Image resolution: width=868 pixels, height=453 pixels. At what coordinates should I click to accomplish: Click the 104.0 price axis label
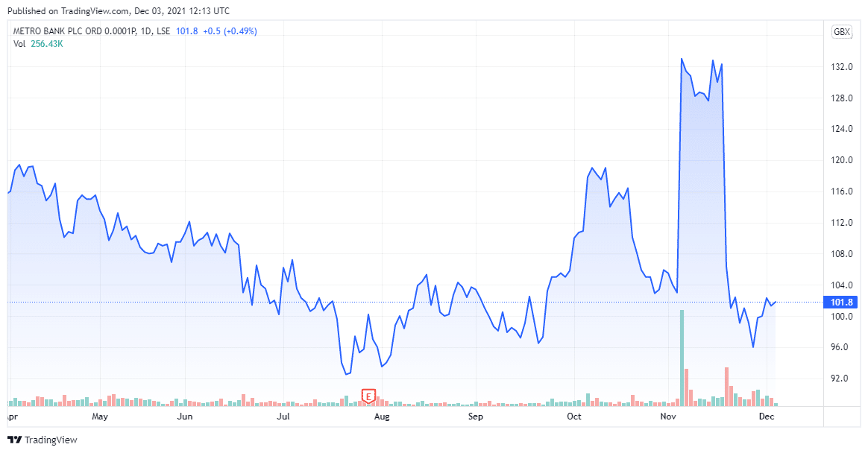click(x=841, y=285)
